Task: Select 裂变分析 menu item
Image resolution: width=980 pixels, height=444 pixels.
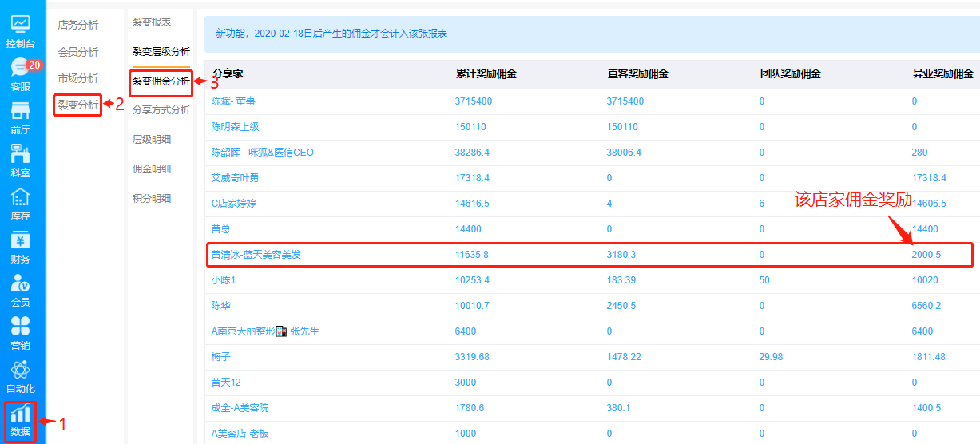Action: click(x=78, y=105)
